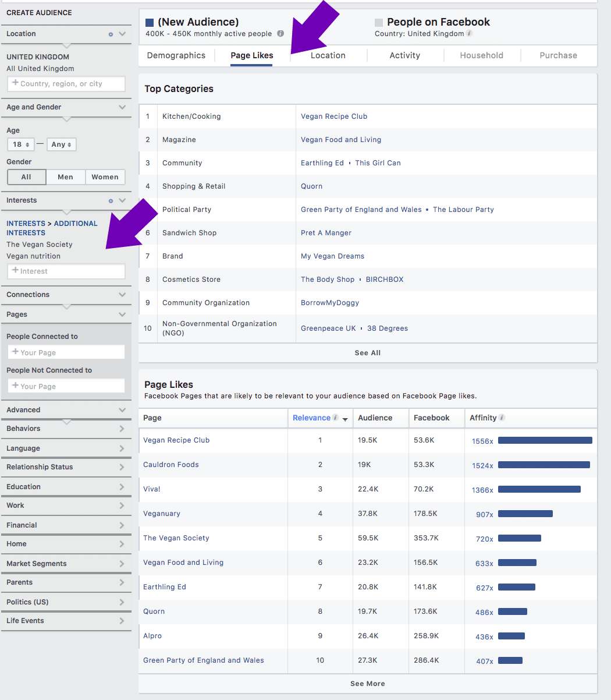Sort table by the Facebook column header
This screenshot has width=611, height=700.
coord(432,418)
